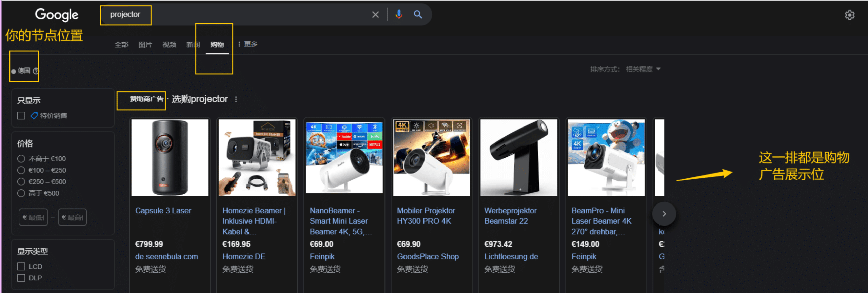Open NanoBeamer Smart Mini Laser link
The height and width of the screenshot is (293, 868).
(x=341, y=221)
